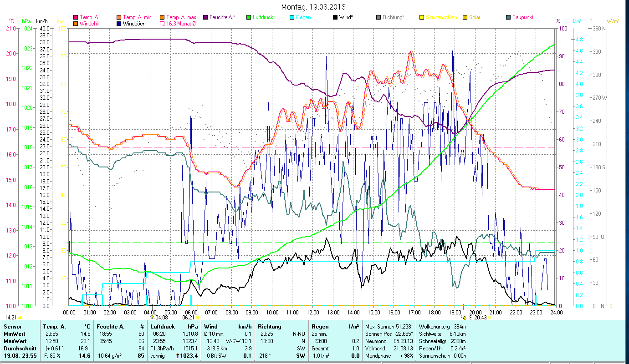629x364 pixels.
Task: Click the 16.3 Monat-Ø legend label
Action: [x=181, y=23]
